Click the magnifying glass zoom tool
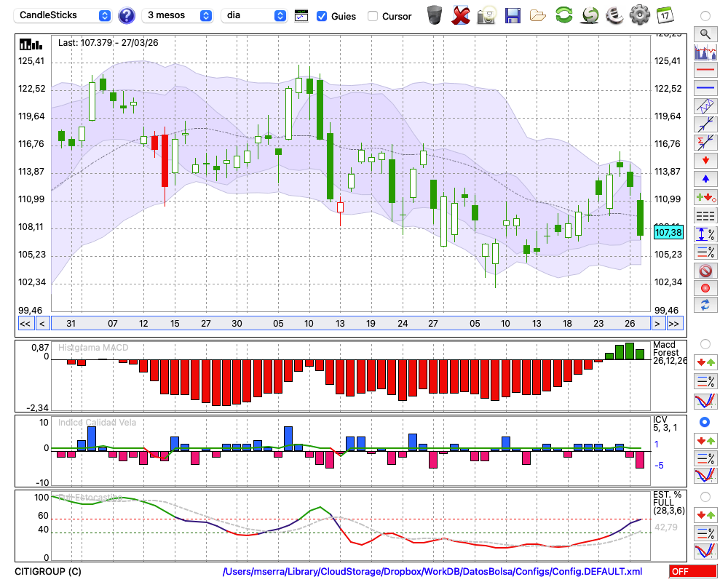 (705, 33)
